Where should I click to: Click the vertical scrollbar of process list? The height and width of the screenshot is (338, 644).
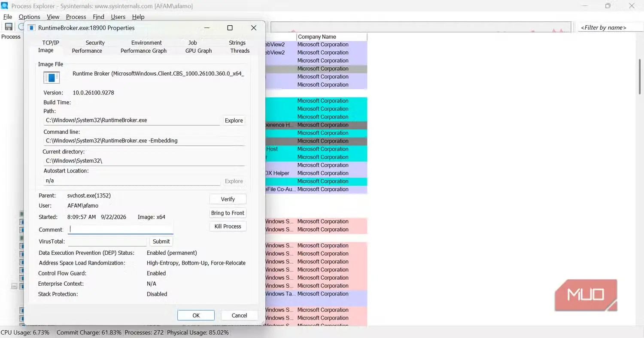click(640, 77)
